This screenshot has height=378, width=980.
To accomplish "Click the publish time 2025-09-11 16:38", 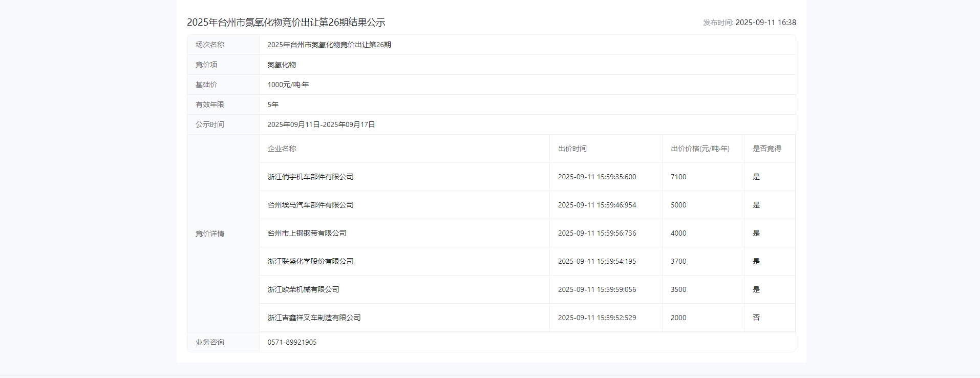I will point(765,23).
